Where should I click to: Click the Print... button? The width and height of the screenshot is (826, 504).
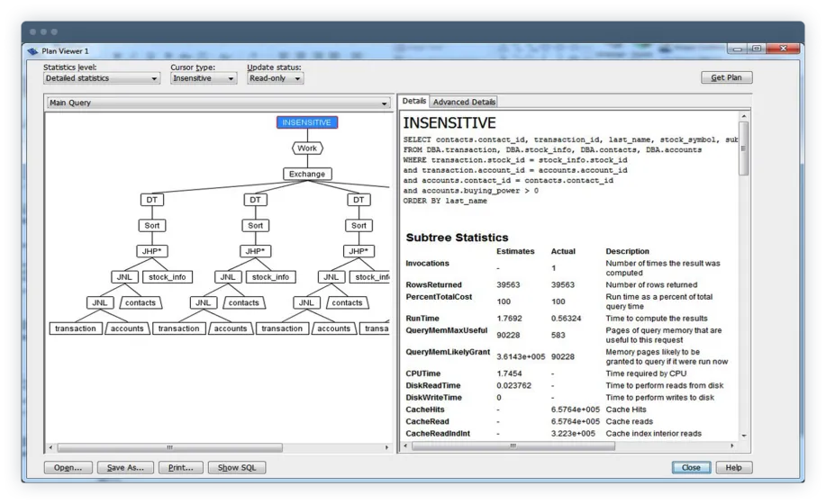click(181, 467)
